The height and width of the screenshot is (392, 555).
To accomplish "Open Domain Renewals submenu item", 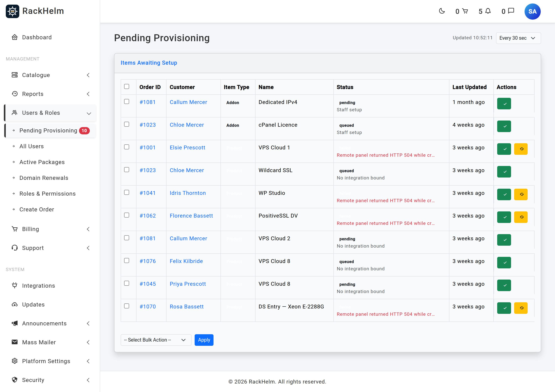I will 50,178.
